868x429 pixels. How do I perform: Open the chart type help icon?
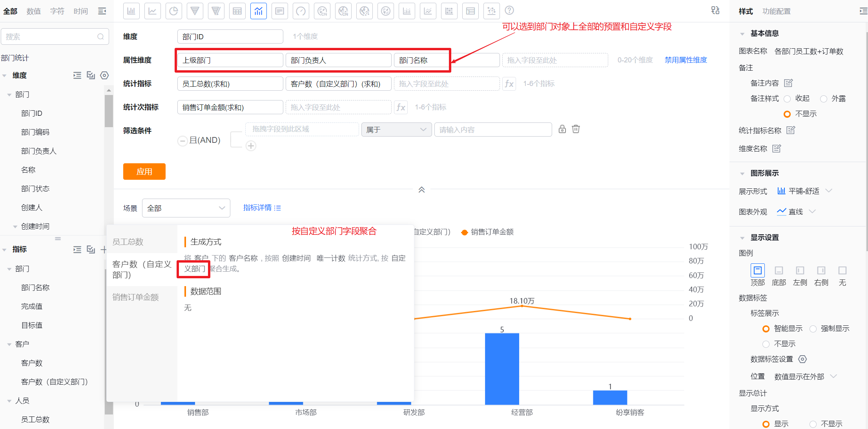coord(509,10)
